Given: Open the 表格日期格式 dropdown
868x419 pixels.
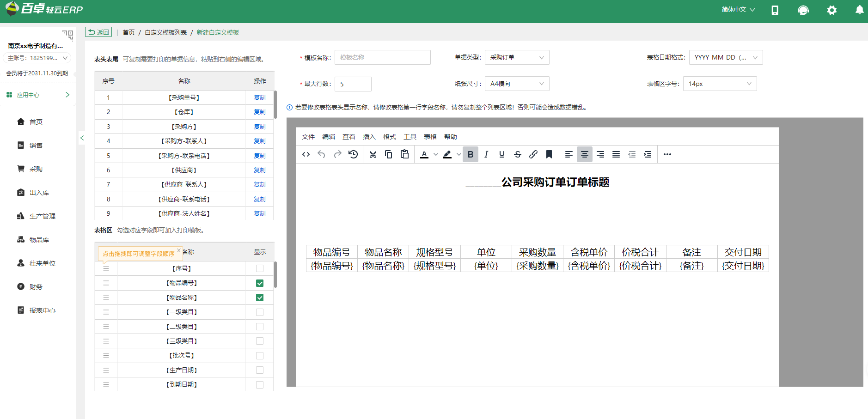Looking at the screenshot, I should coord(726,57).
